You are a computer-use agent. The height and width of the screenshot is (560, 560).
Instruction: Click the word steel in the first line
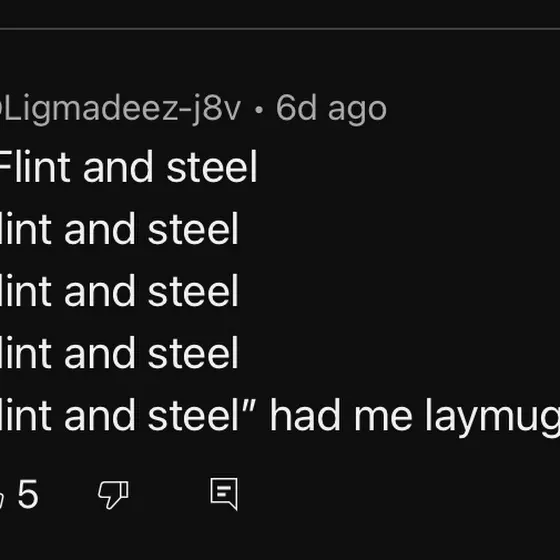[x=212, y=167]
